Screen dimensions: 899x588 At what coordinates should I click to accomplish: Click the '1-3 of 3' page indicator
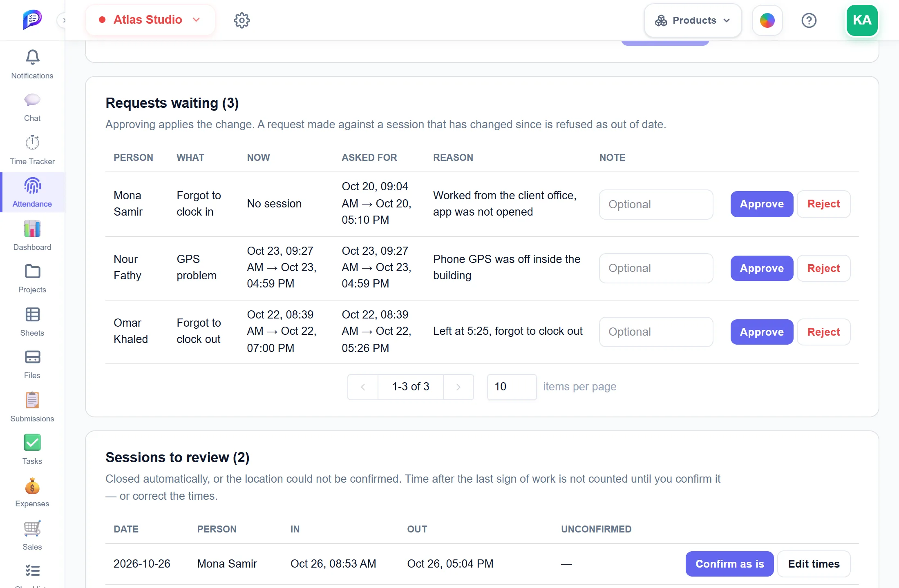[411, 387]
